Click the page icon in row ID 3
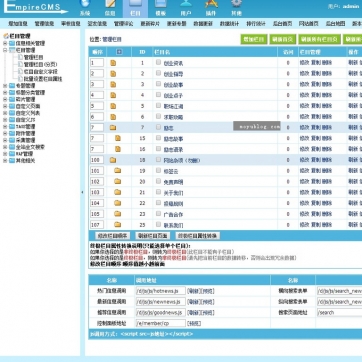Screen dimensions: 362x362 coord(113,84)
